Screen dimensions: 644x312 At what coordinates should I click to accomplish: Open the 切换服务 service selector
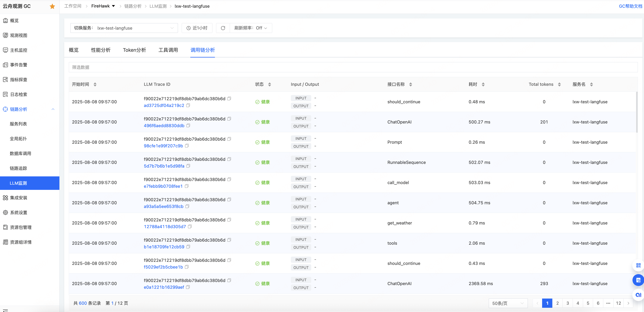(124, 28)
